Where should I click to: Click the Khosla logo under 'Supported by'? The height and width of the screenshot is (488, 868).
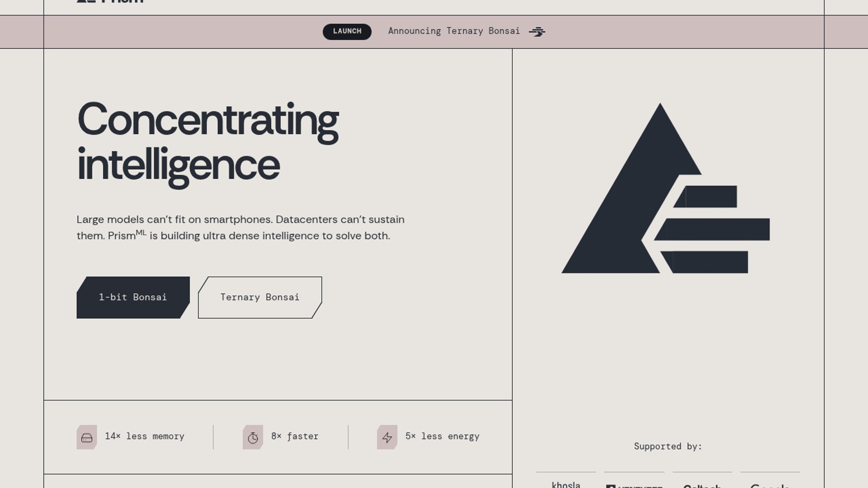(566, 485)
